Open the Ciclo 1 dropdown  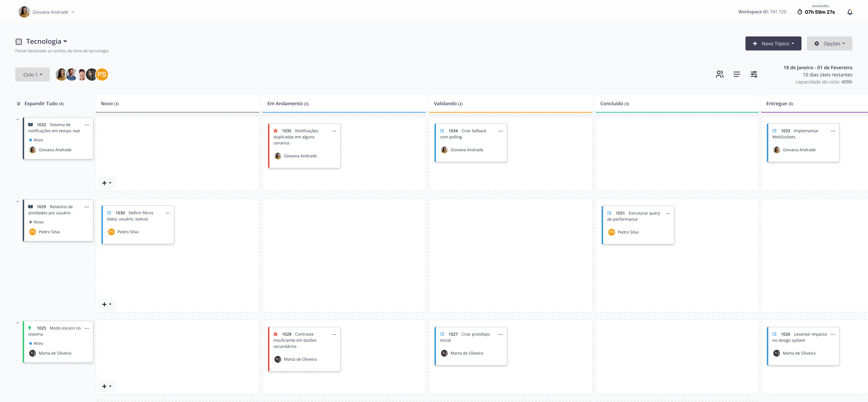click(x=32, y=75)
